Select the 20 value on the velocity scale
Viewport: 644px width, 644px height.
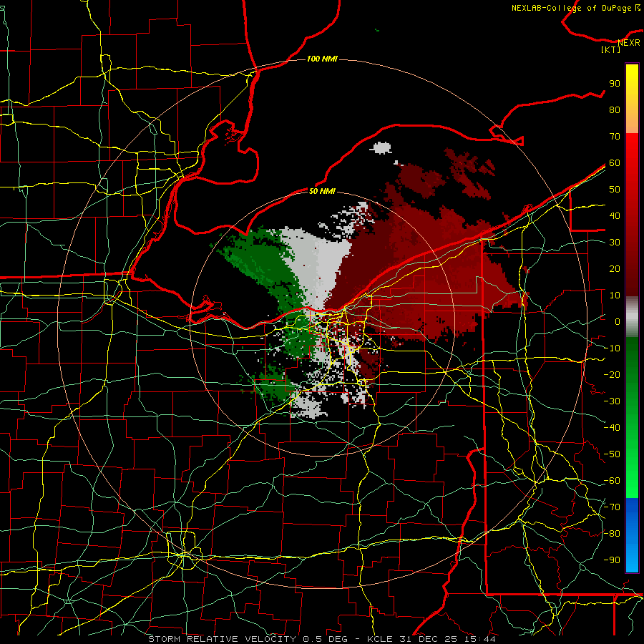615,268
